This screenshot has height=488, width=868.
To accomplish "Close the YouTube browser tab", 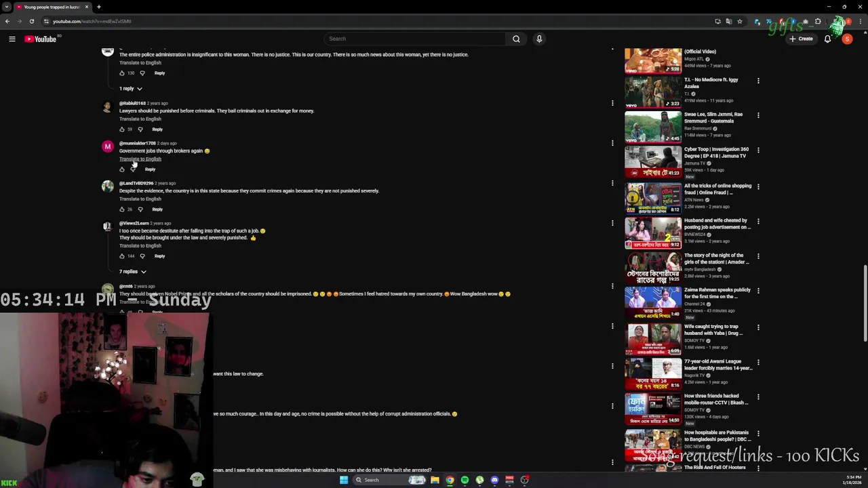I will [x=86, y=7].
